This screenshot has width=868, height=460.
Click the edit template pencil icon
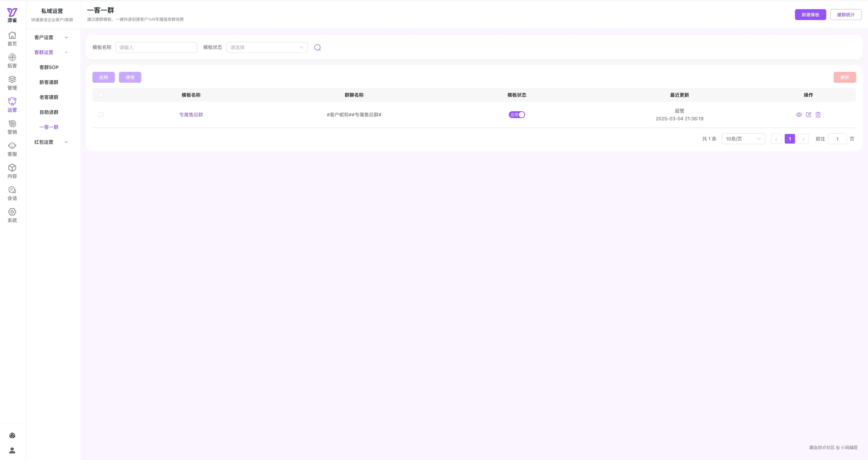808,115
